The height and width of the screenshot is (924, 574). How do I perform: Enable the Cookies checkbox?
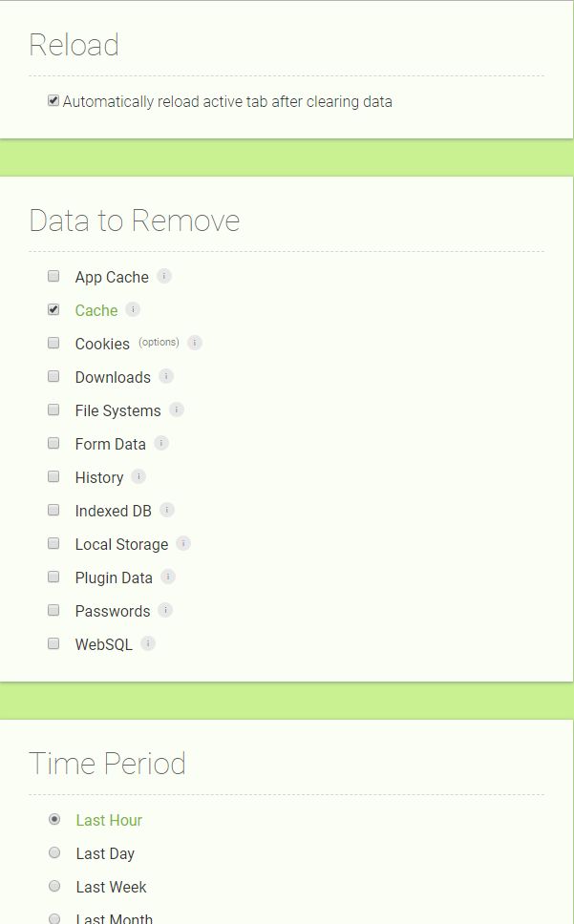tap(53, 343)
